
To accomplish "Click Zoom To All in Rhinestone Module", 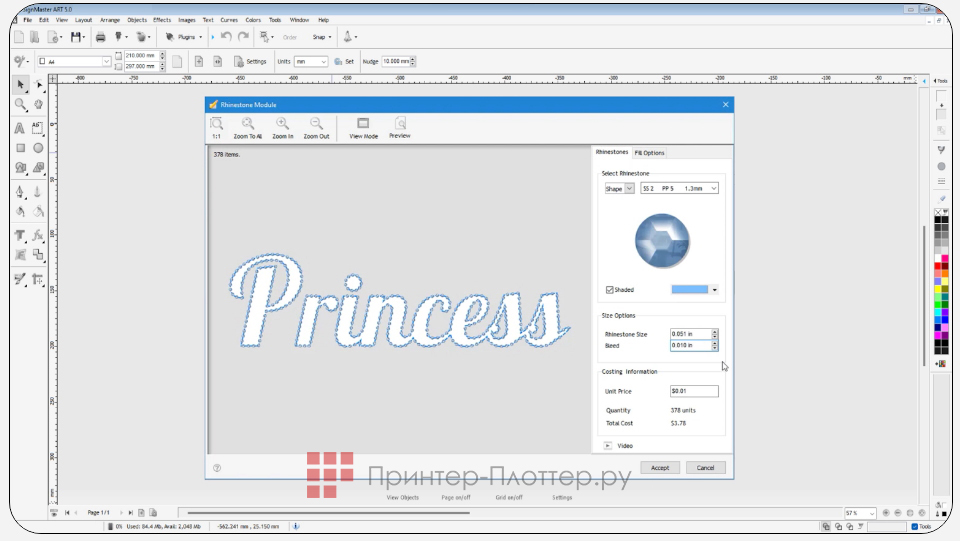I will [247, 124].
